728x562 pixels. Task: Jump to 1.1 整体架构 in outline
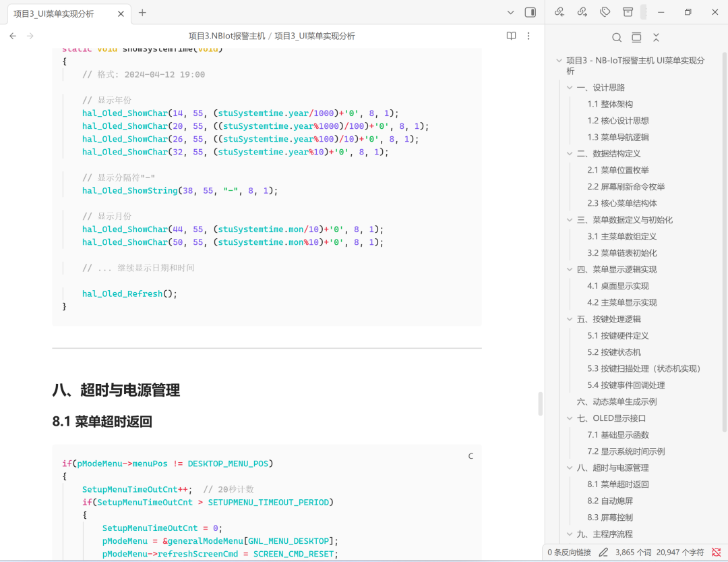[x=610, y=104]
